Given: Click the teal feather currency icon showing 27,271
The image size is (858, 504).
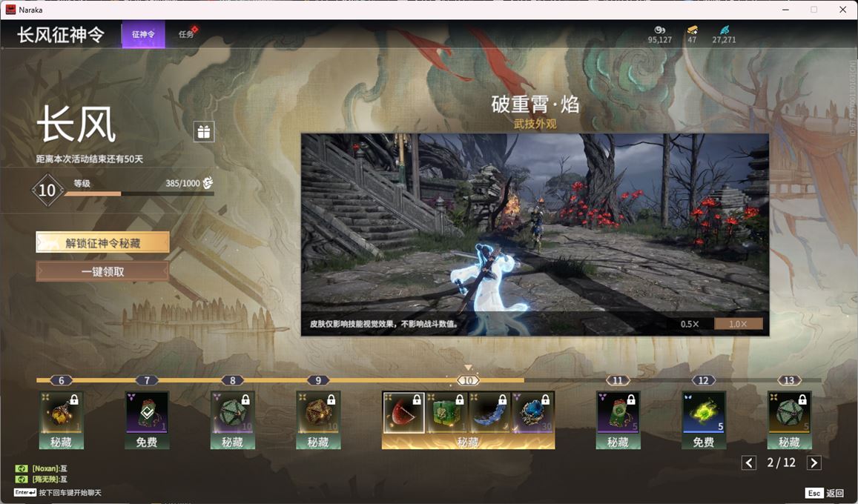Looking at the screenshot, I should [x=724, y=30].
